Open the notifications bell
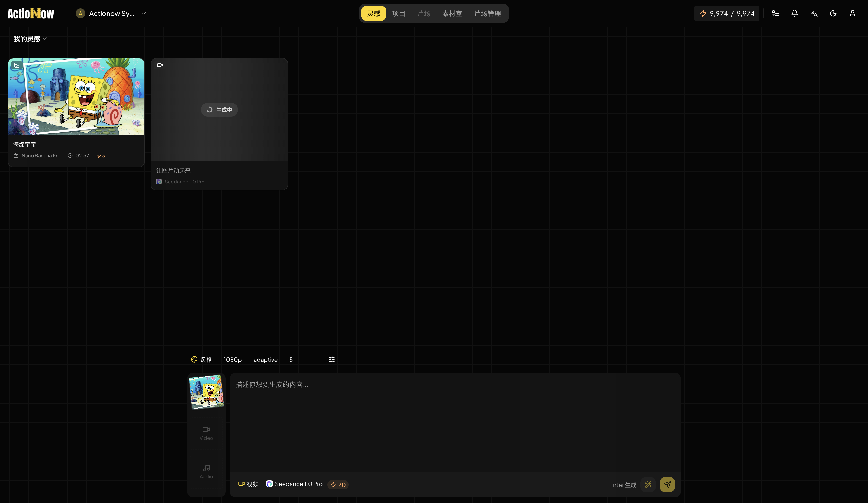The image size is (868, 503). pos(794,13)
